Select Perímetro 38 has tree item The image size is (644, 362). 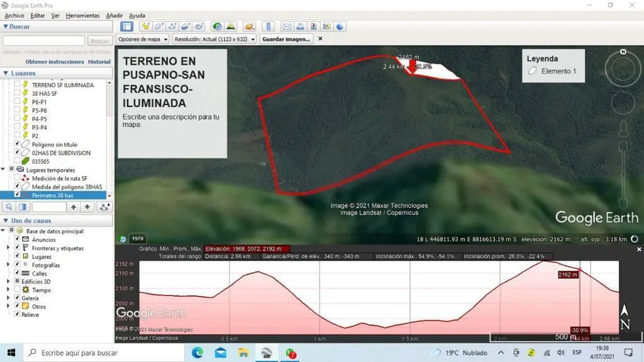[x=53, y=195]
